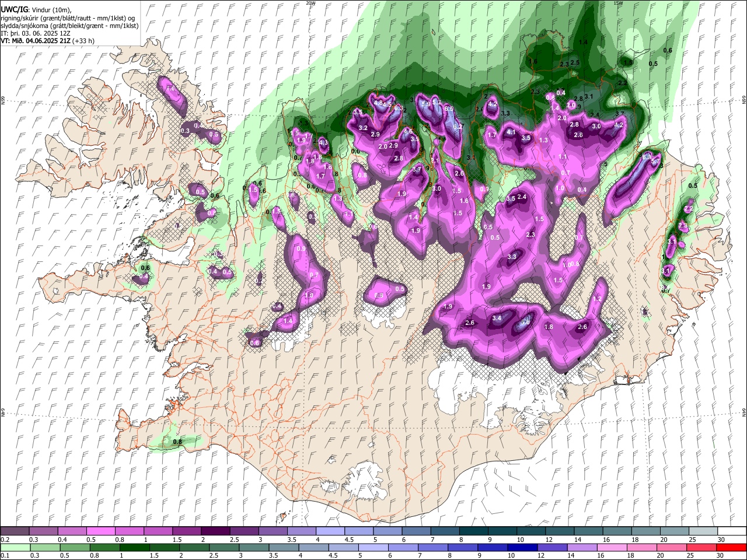Click the 'VT: Mið. 04.06.2025 21Z' valid time
The image size is (747, 560).
click(36, 41)
